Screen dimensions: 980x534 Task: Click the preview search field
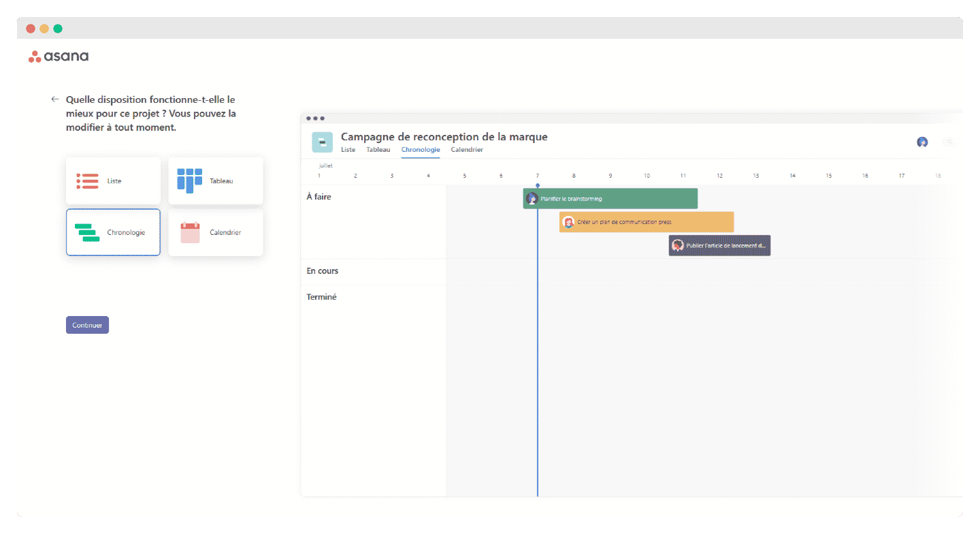click(951, 142)
